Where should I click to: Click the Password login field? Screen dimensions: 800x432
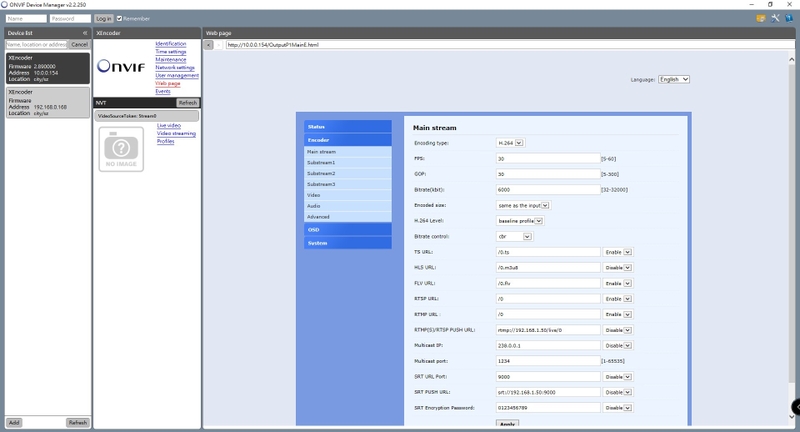pyautogui.click(x=70, y=18)
